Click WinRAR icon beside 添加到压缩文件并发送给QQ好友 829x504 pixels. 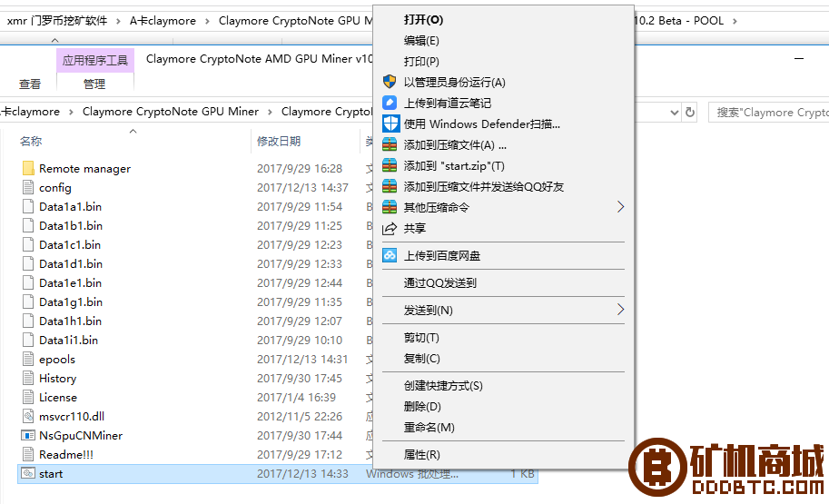coord(390,186)
